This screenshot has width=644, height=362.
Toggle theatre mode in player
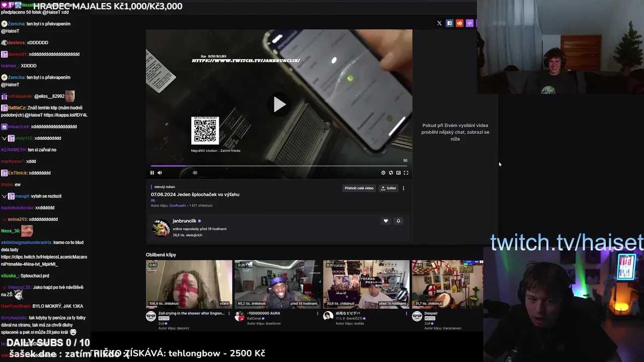pos(391,173)
